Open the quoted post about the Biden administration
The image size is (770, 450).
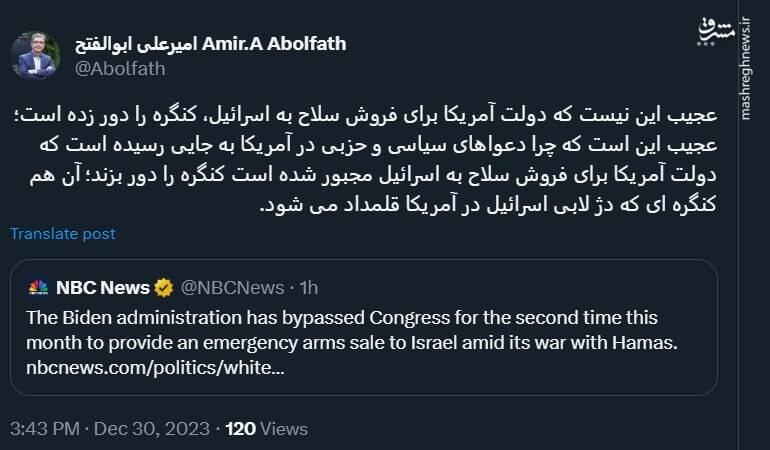click(x=366, y=330)
